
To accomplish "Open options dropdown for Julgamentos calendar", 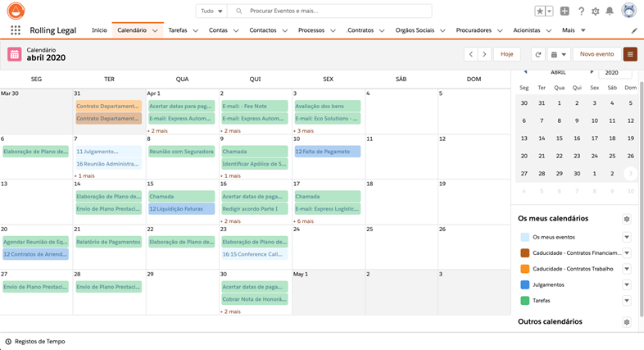I will [627, 284].
